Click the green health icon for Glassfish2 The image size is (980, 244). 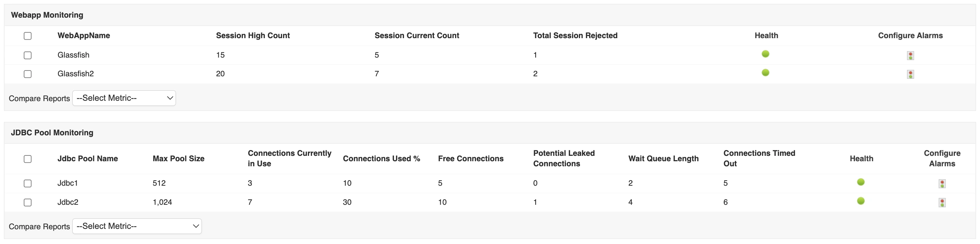click(766, 73)
